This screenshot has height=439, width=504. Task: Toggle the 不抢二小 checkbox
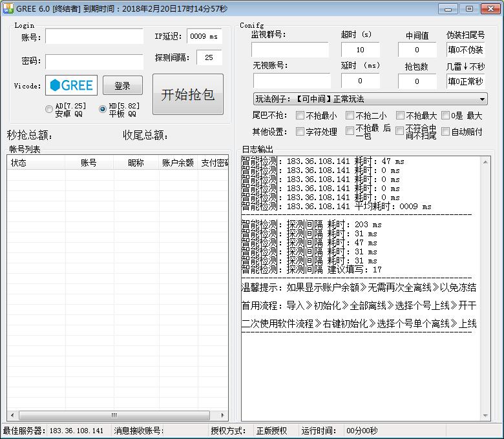coord(350,116)
